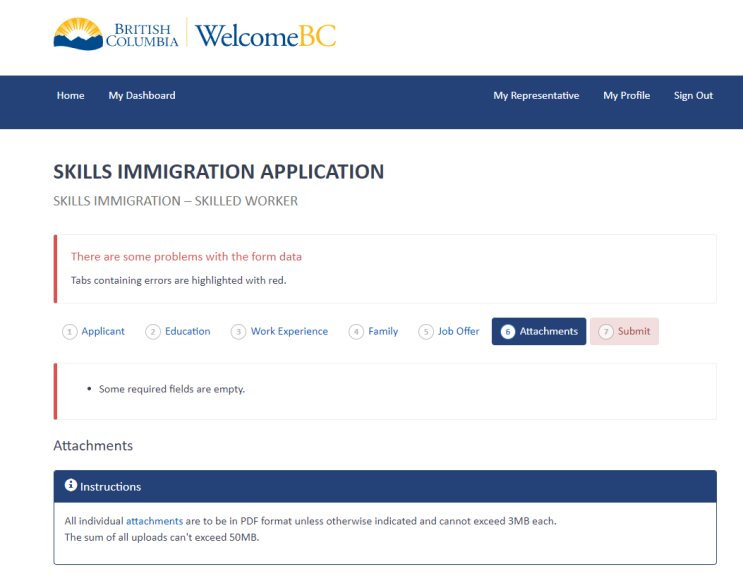The image size is (743, 576).
Task: Sign Out of the account
Action: (693, 96)
